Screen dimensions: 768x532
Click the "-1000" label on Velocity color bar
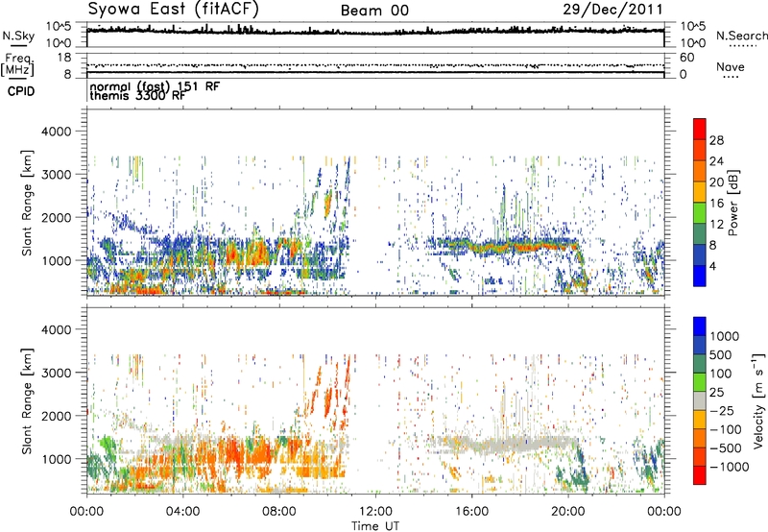730,467
